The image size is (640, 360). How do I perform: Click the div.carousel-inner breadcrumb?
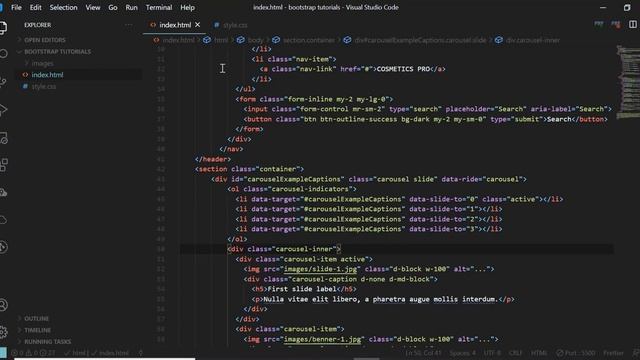[x=533, y=40]
